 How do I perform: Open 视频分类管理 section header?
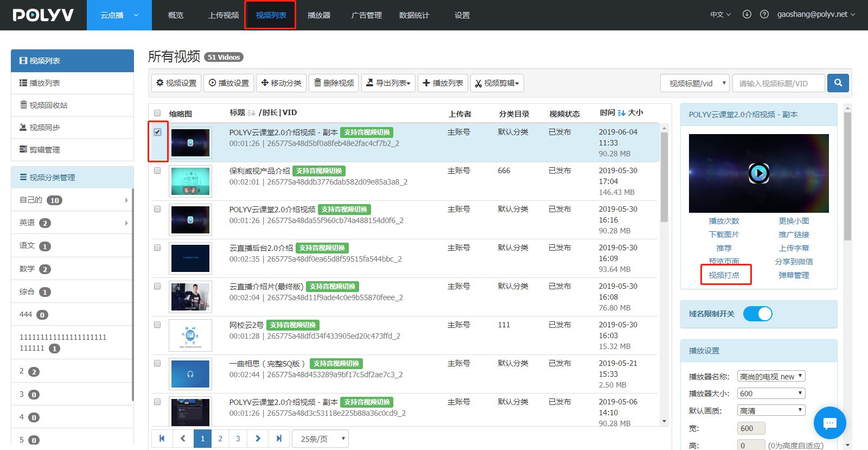(72, 178)
